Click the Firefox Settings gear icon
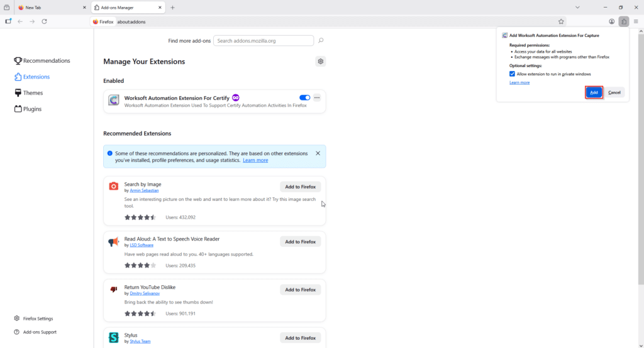This screenshot has width=644, height=348. point(16,318)
